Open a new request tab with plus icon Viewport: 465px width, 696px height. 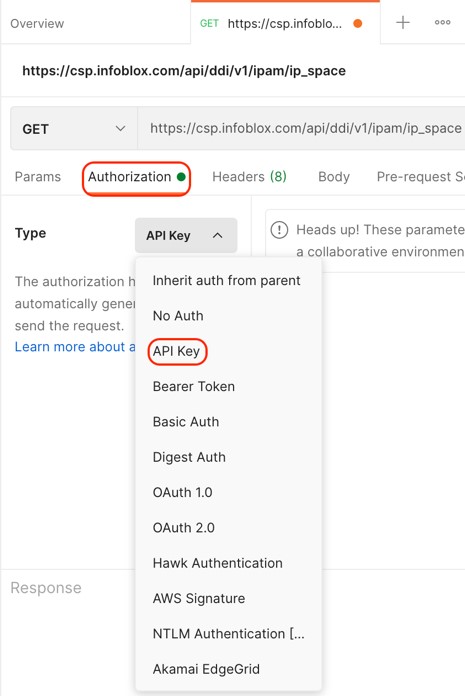click(x=402, y=22)
